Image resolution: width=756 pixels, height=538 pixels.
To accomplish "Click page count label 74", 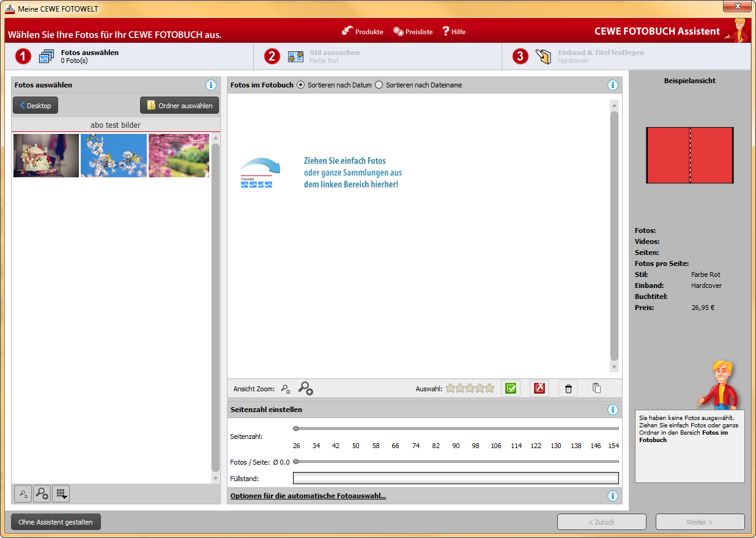I will [416, 446].
